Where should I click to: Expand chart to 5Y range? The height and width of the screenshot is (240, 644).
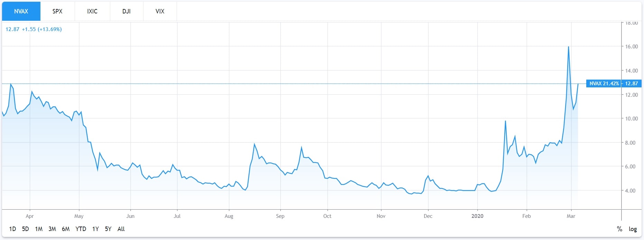tap(108, 229)
